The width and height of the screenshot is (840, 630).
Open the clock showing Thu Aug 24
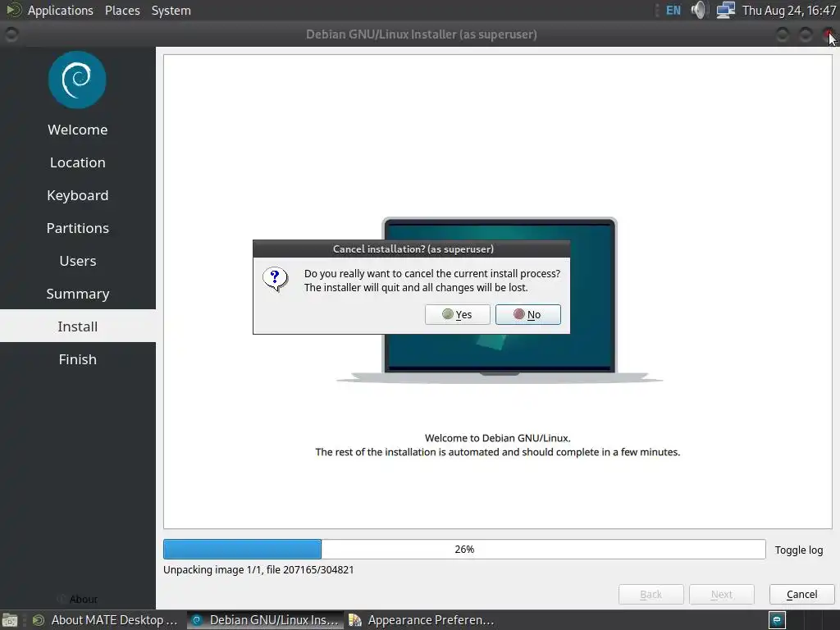point(788,10)
